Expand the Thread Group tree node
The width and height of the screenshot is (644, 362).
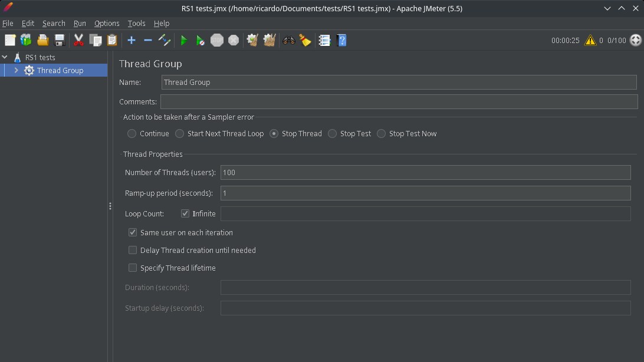coord(16,70)
